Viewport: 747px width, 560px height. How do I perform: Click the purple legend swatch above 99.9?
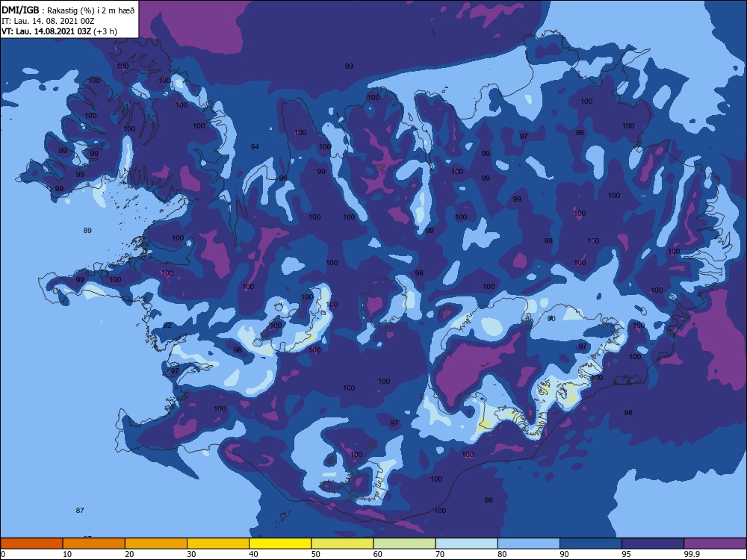(x=715, y=544)
